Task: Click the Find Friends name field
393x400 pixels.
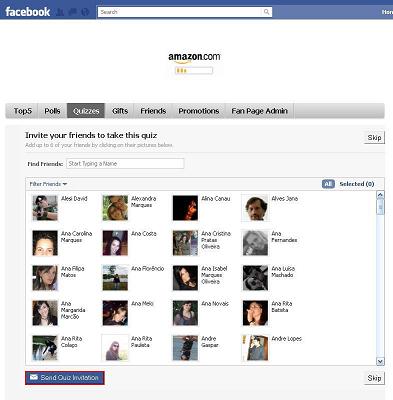Action: coord(125,164)
